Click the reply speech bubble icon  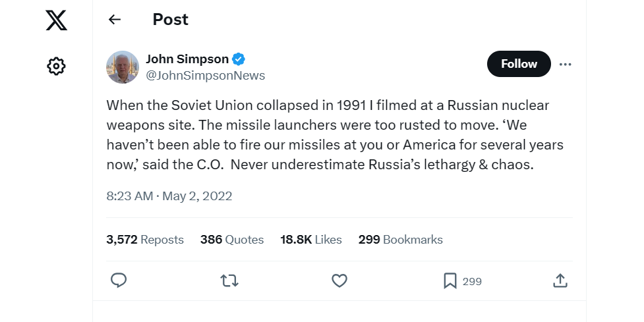click(x=119, y=281)
